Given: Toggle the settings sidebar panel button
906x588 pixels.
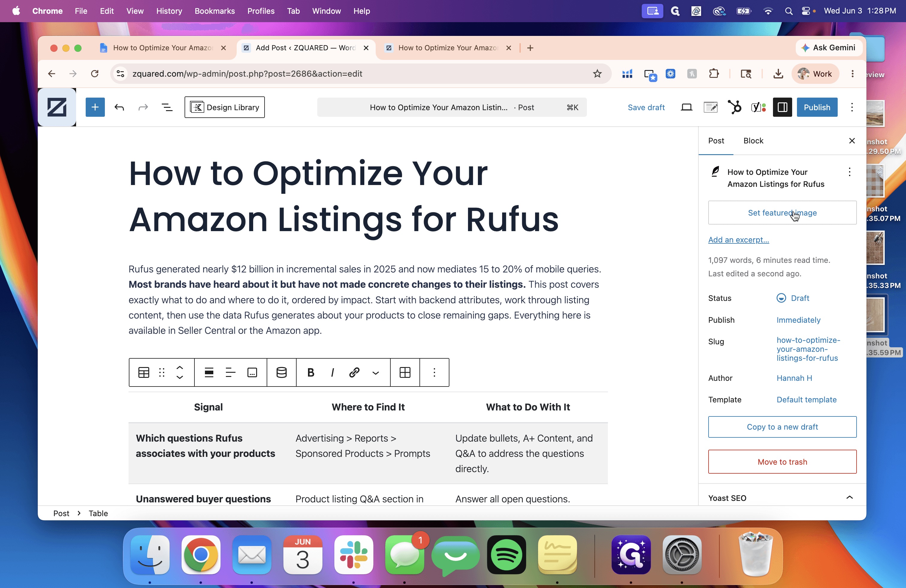Looking at the screenshot, I should [782, 107].
